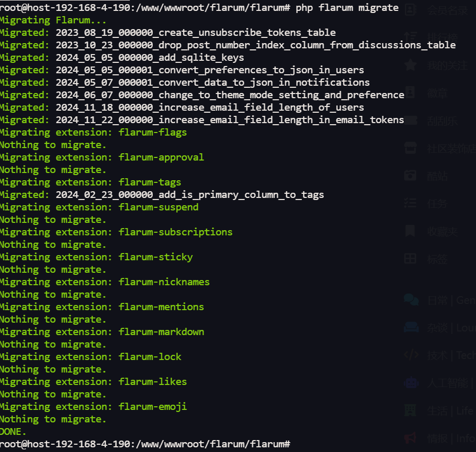Click the convert_data_to_json_in_notifications line
Image resolution: width=476 pixels, height=452 pixels.
[185, 83]
